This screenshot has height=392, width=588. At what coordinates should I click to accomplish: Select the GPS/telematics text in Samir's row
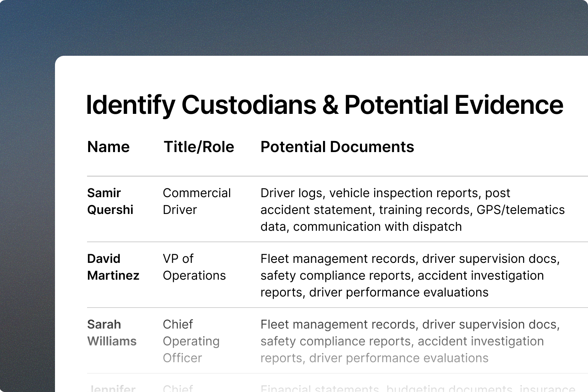(520, 210)
